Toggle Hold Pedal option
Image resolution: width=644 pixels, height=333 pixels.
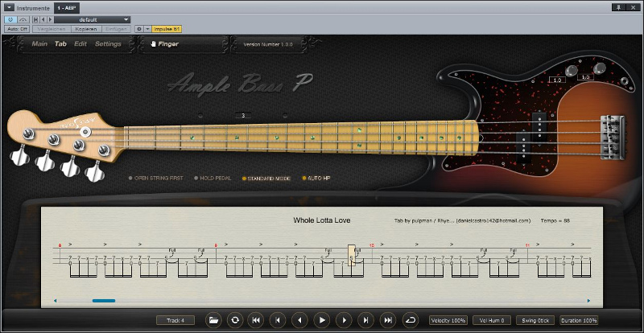coord(213,179)
